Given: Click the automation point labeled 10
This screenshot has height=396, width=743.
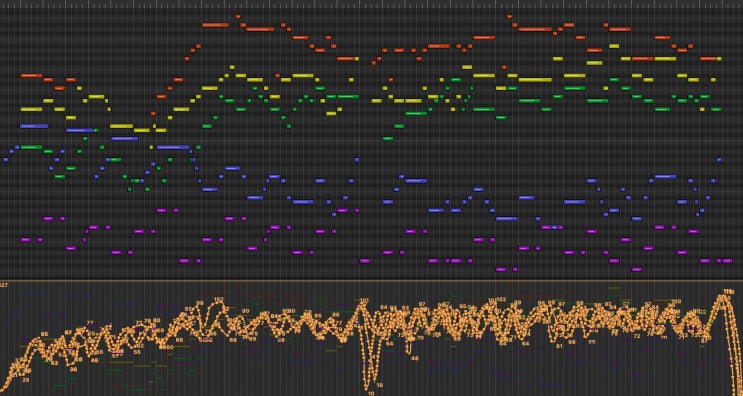Looking at the screenshot, I should (x=371, y=393).
